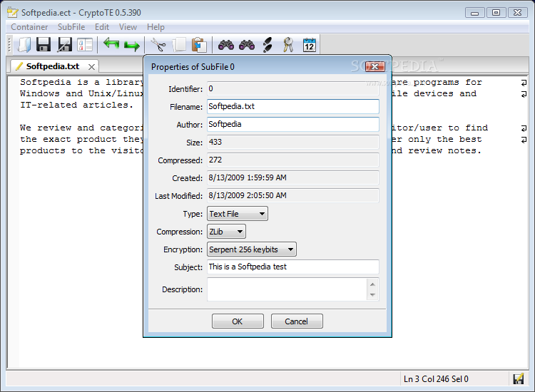This screenshot has height=392, width=535.
Task: Open the View menu
Action: click(x=128, y=27)
